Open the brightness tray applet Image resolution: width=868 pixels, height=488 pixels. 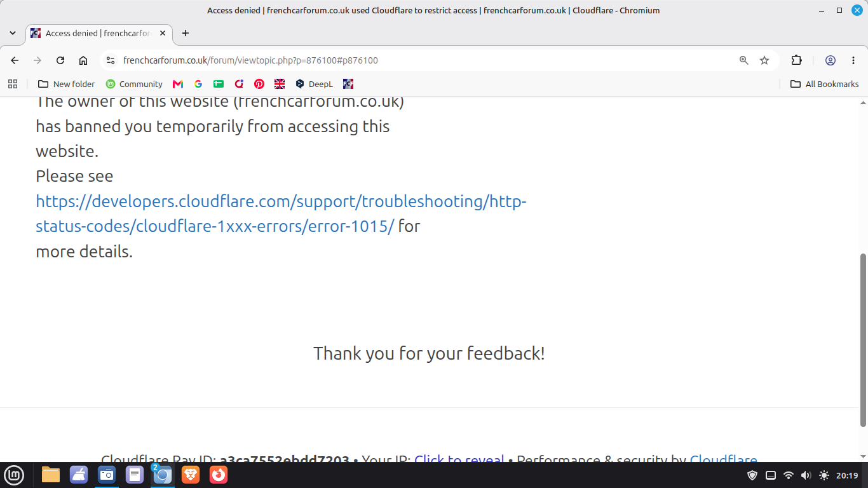(824, 475)
